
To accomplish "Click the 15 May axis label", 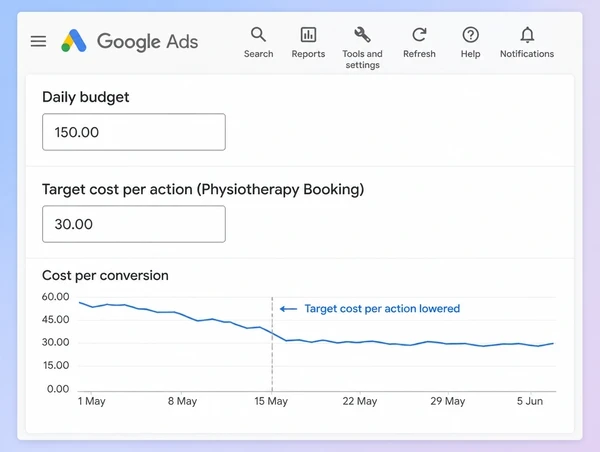I will (x=271, y=401).
